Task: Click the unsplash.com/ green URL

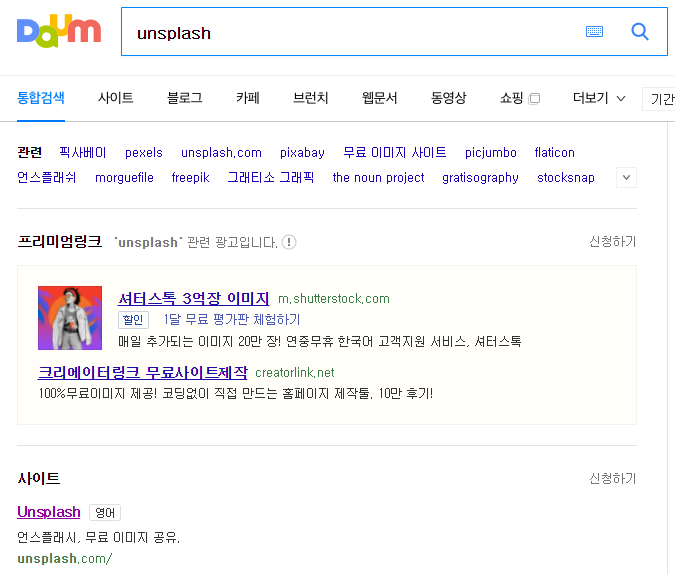Action: 65,558
